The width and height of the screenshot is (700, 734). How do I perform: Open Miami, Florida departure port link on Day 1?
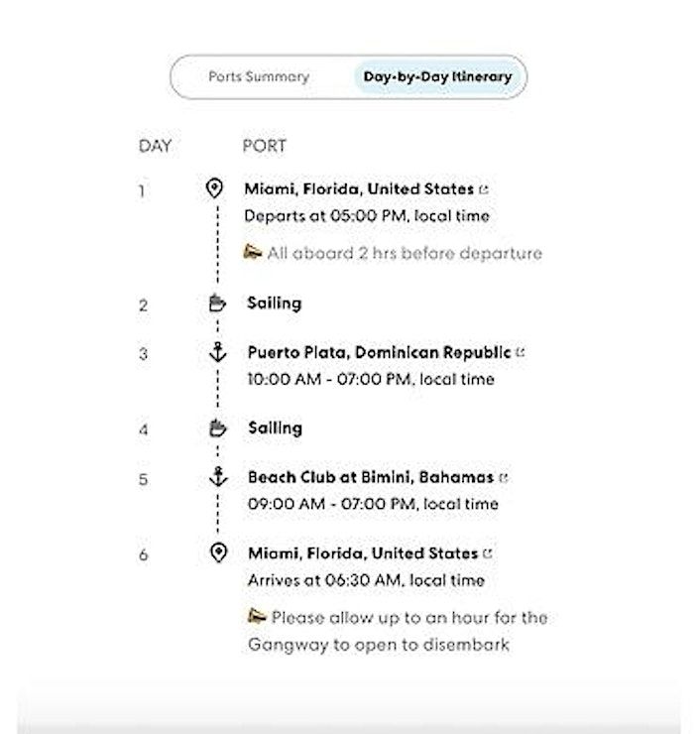[x=359, y=189]
